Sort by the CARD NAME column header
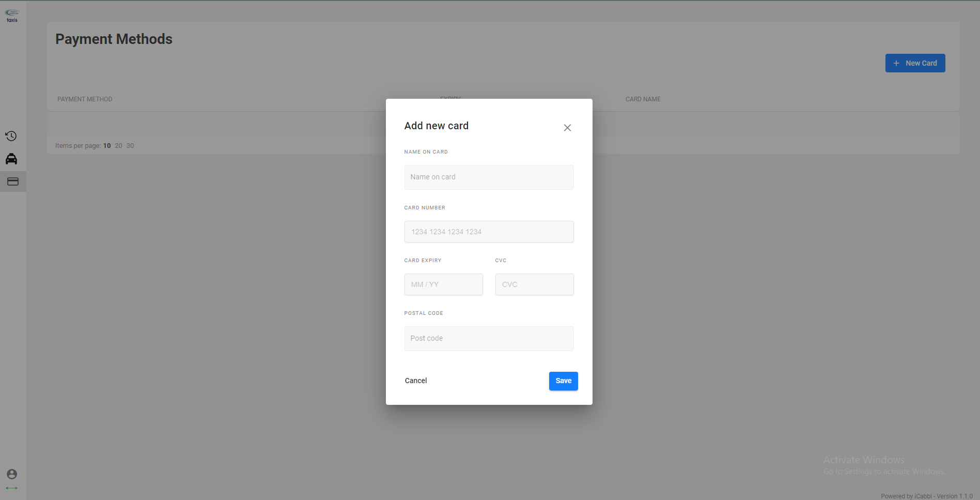This screenshot has width=980, height=500. tap(643, 99)
